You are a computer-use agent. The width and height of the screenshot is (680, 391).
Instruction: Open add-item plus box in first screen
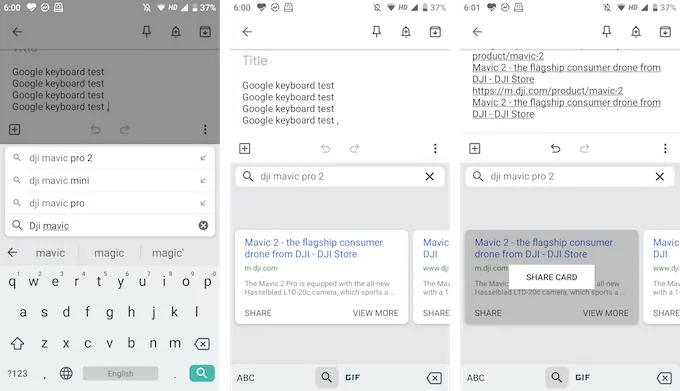(14, 129)
